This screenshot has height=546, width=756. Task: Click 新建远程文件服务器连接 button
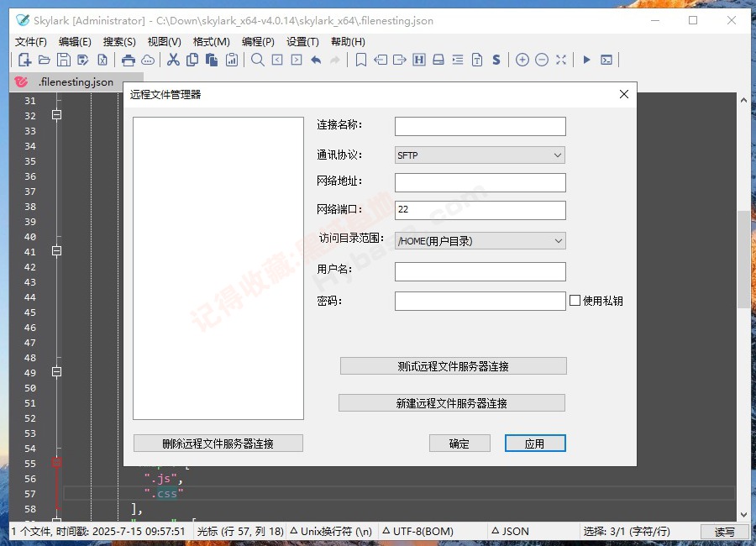pyautogui.click(x=452, y=402)
